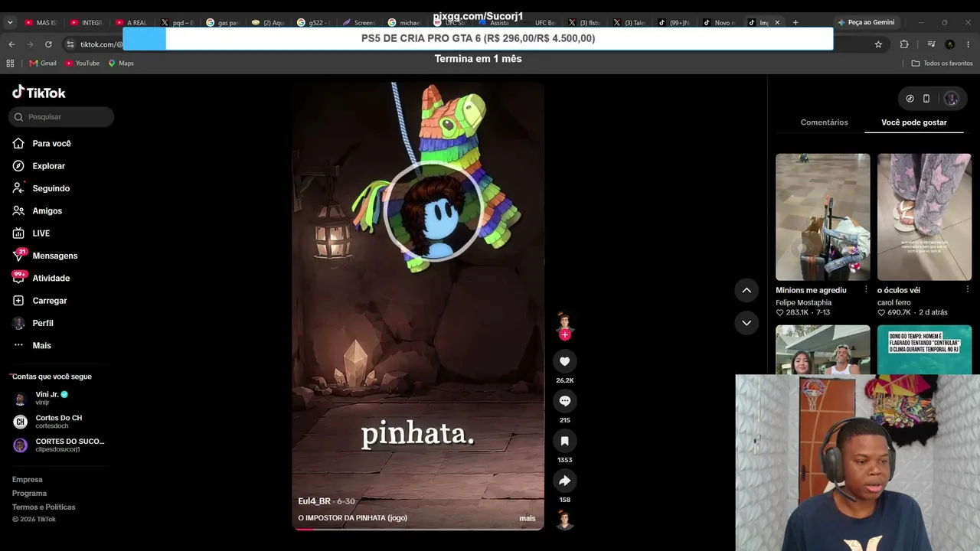Switch to the MAS IS browser tab
980x551 pixels.
coord(41,23)
